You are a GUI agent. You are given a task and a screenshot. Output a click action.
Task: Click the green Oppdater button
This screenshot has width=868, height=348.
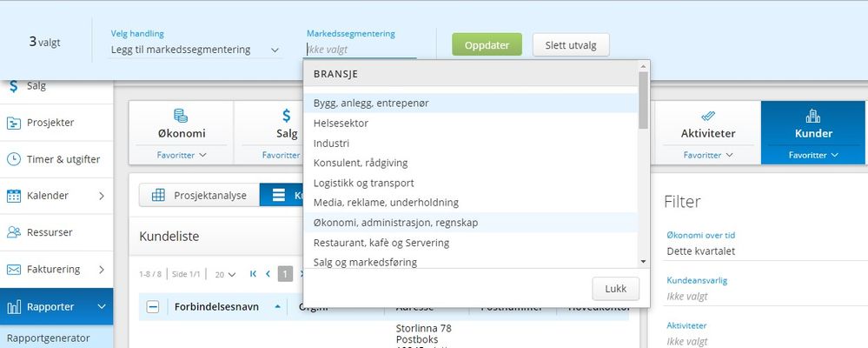(487, 45)
